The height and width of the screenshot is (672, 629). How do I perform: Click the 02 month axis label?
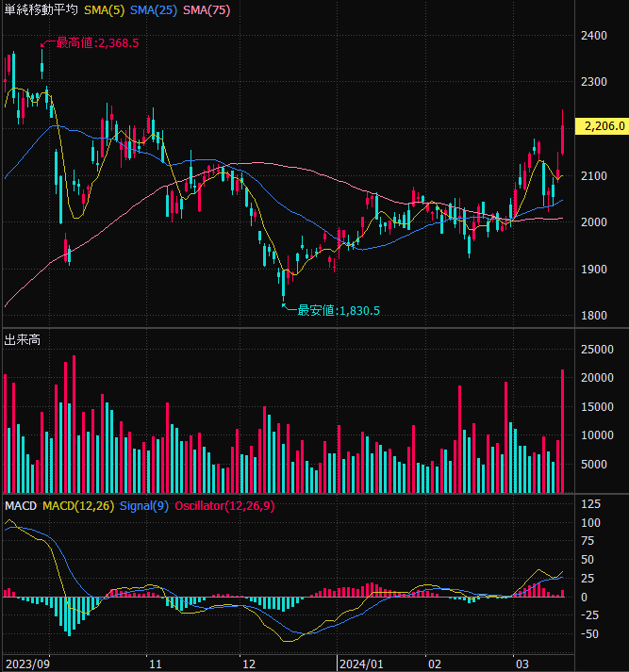pyautogui.click(x=435, y=664)
